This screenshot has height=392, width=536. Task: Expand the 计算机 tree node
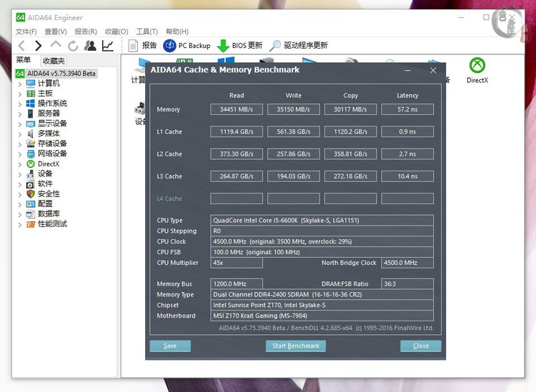[19, 84]
